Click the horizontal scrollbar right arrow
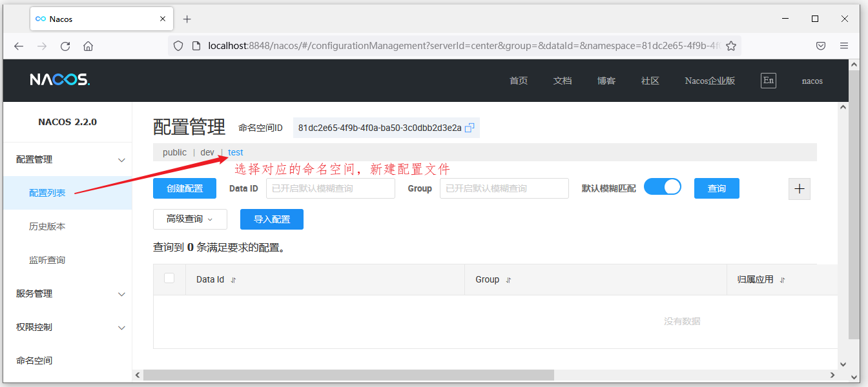This screenshot has width=868, height=387. pyautogui.click(x=832, y=375)
